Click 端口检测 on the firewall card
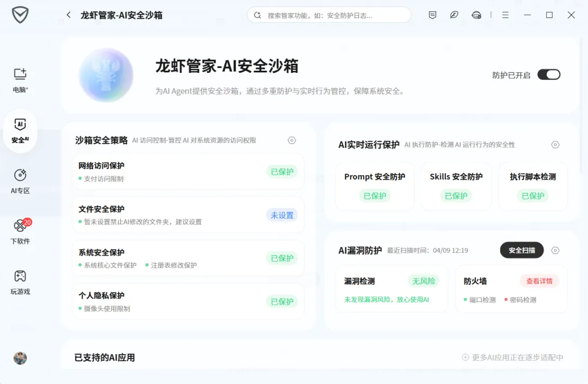The height and width of the screenshot is (384, 588). 482,300
